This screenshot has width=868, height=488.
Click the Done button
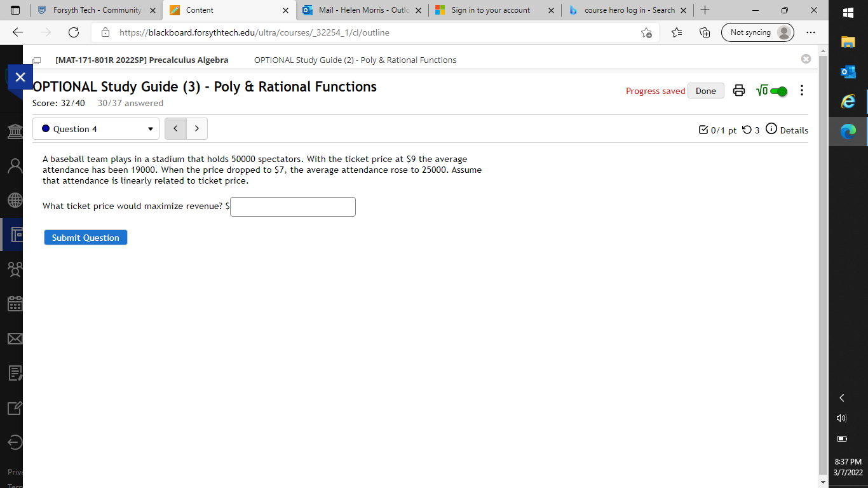coord(705,91)
